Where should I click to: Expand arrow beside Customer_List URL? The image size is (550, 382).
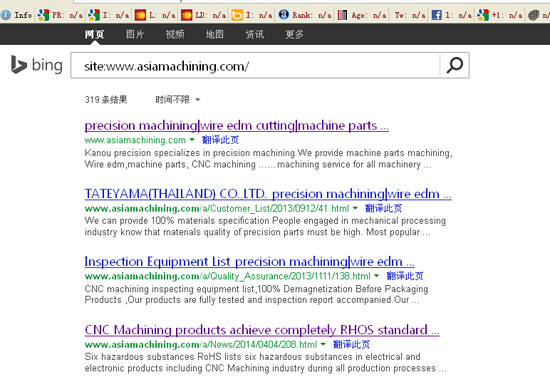(x=355, y=208)
